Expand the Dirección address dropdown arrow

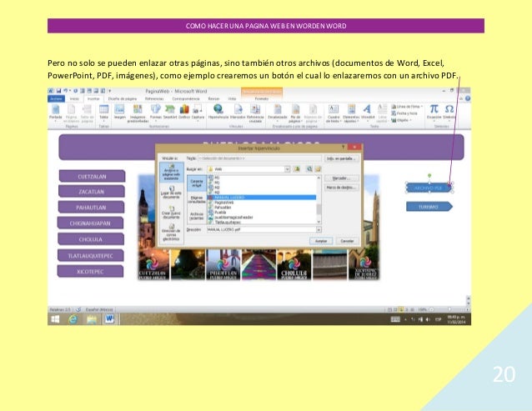coord(319,229)
